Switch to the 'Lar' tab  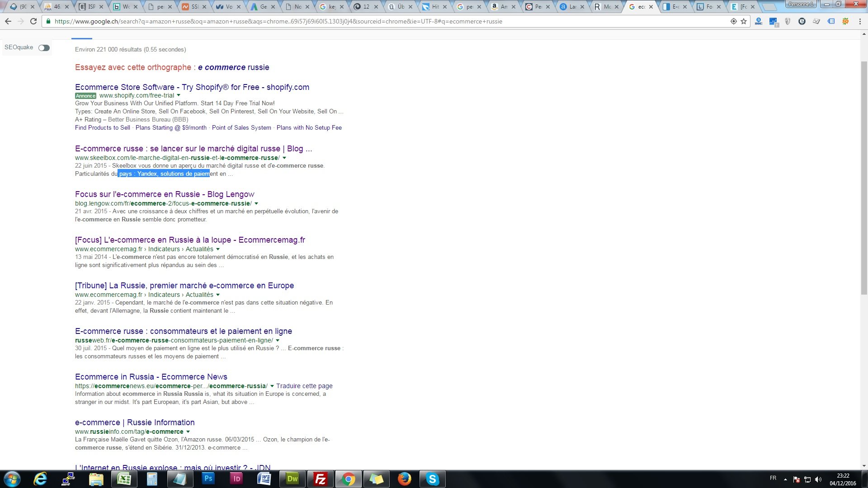coord(572,7)
